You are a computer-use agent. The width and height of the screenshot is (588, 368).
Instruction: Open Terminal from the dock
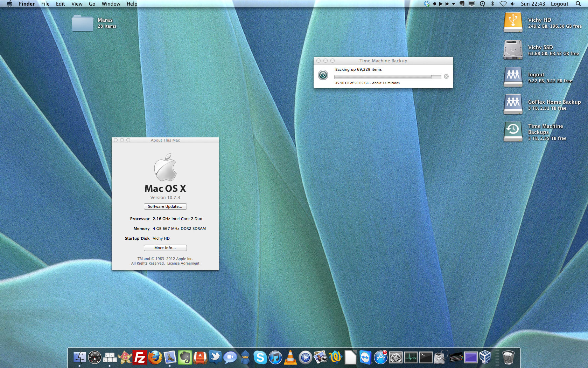426,357
